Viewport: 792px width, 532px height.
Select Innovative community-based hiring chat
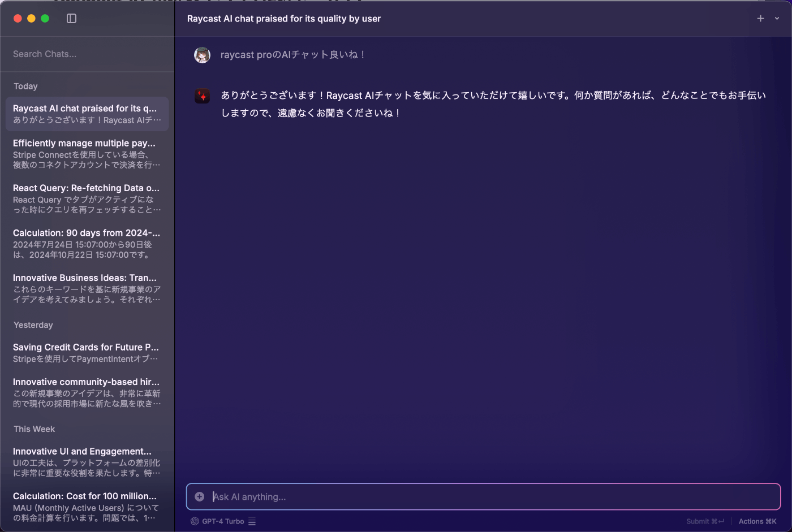coord(87,393)
